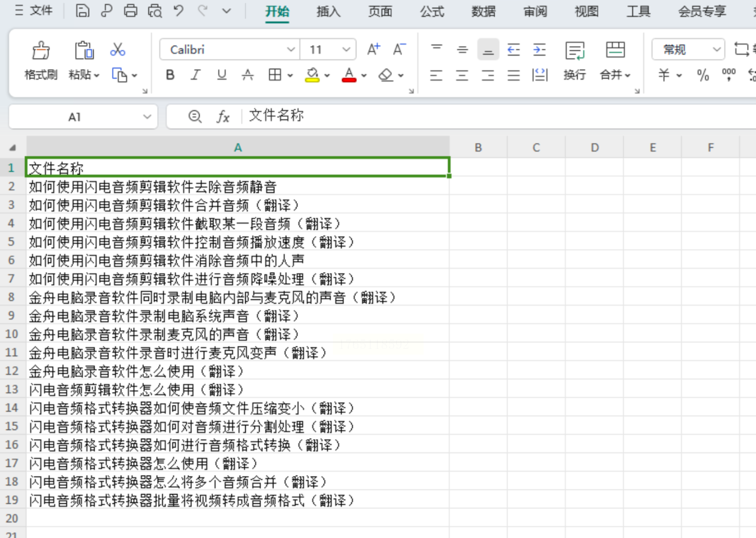Switch to the 公式 tab
756x538 pixels.
tap(432, 11)
